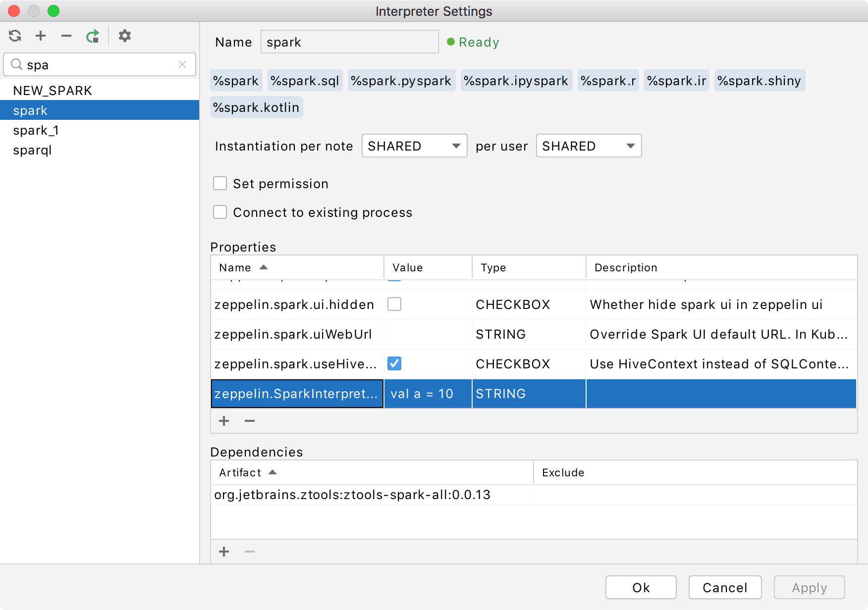The height and width of the screenshot is (610, 868).
Task: Open interpreter settings via the gear icon
Action: point(124,36)
